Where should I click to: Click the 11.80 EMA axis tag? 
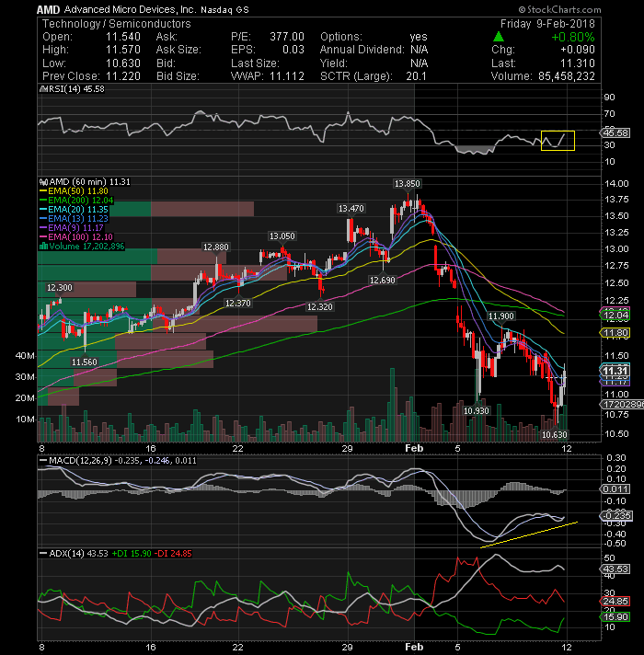click(x=615, y=333)
